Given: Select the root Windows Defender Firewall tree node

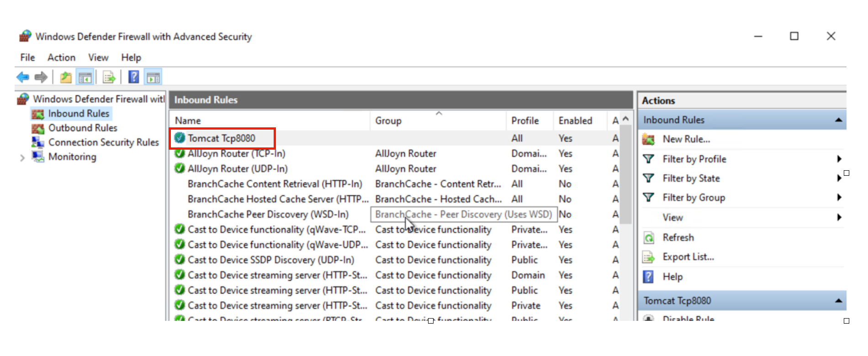Looking at the screenshot, I should pos(99,99).
